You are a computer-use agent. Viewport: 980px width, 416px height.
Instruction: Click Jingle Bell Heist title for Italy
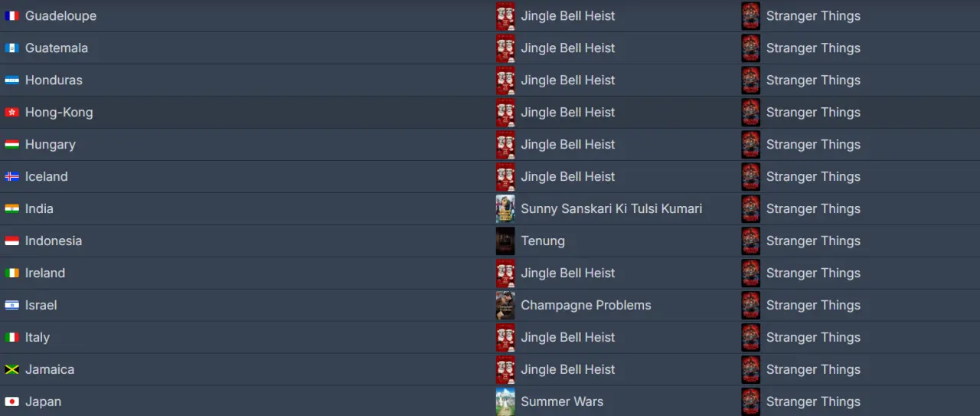pyautogui.click(x=567, y=338)
